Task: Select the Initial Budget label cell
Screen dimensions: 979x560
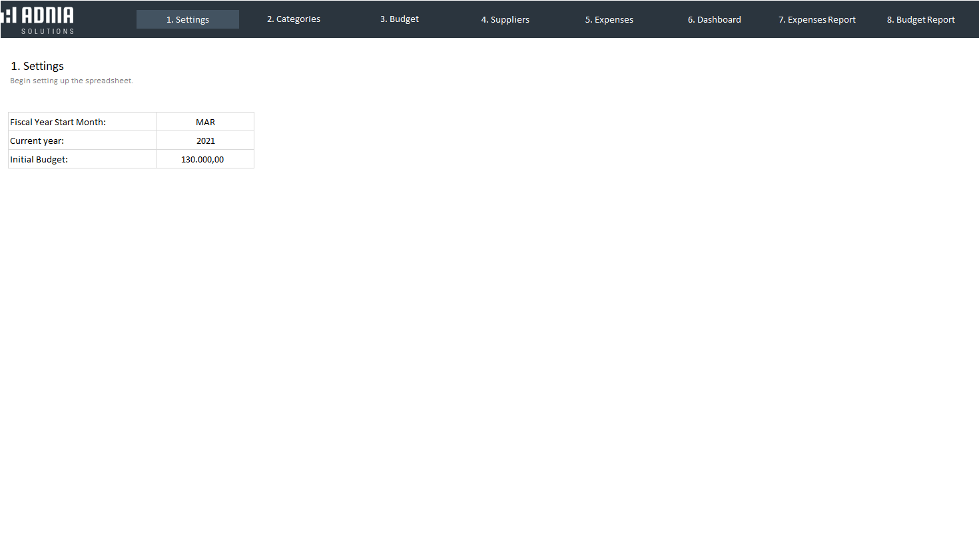Action: click(39, 159)
